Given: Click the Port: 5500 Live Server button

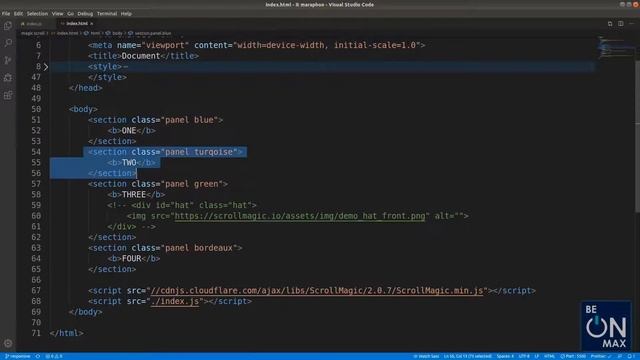Looking at the screenshot, I should pos(573,356).
